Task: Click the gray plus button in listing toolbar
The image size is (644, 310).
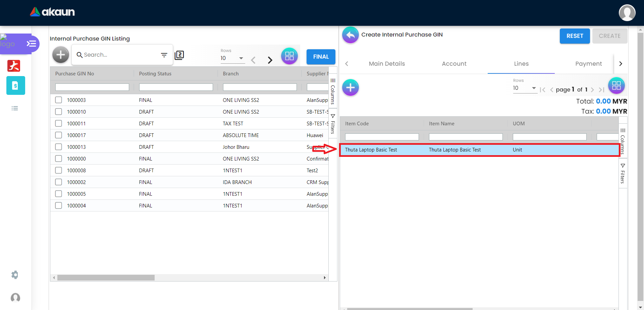Action: tap(61, 55)
